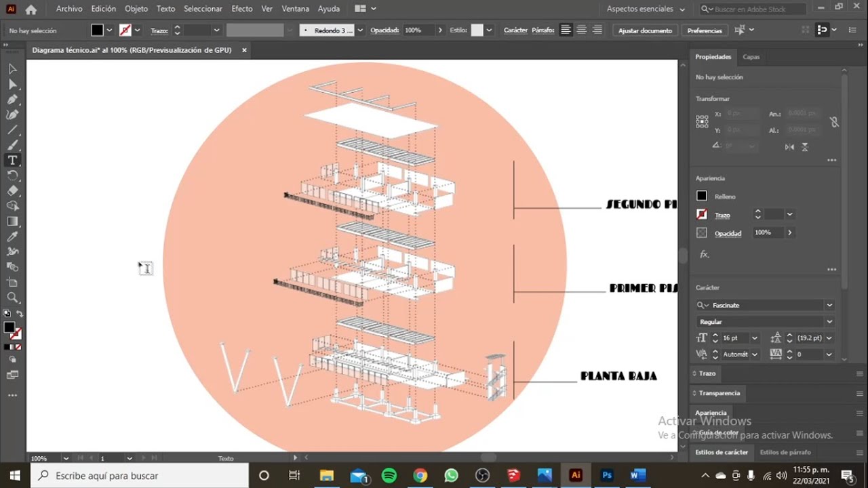This screenshot has width=868, height=488.
Task: Click flip vertical icon in Transformar
Action: pyautogui.click(x=805, y=146)
